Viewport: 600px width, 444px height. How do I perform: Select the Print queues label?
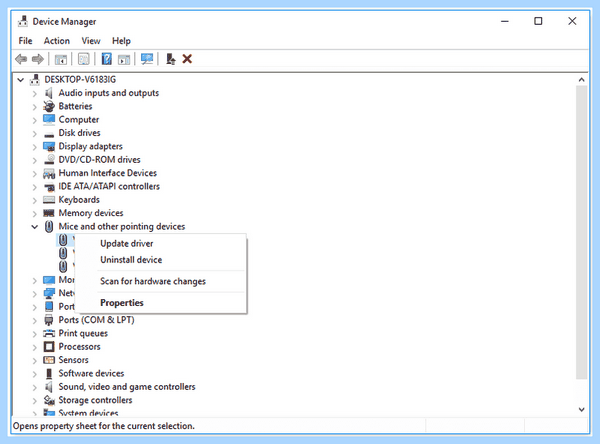click(x=83, y=333)
